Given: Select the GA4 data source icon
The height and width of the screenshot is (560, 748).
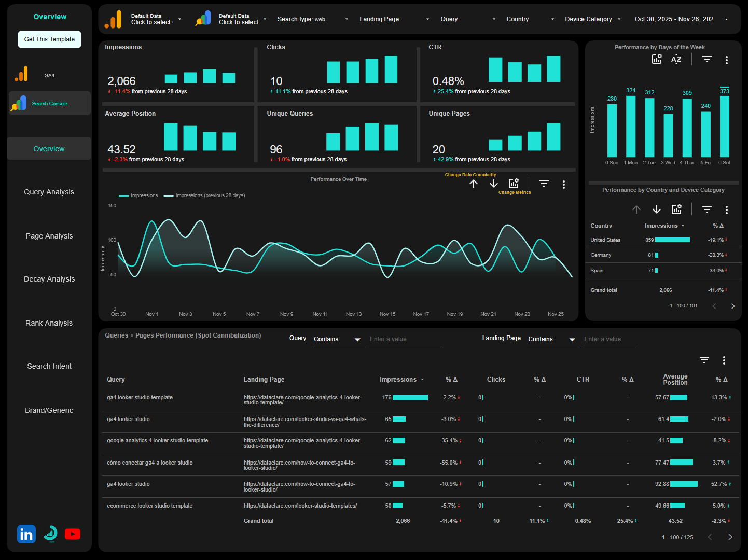Looking at the screenshot, I should (21, 75).
